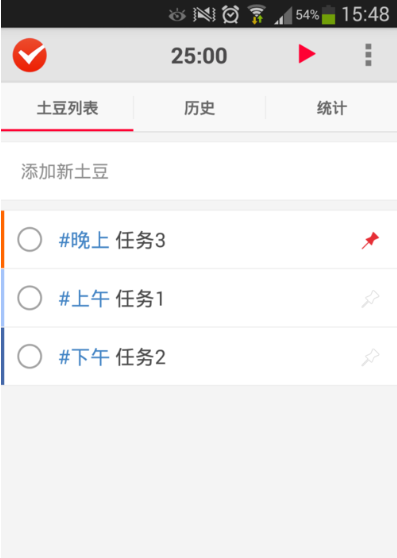Tap the battery icon in status bar
Screen dimensions: 397x558
point(329,15)
